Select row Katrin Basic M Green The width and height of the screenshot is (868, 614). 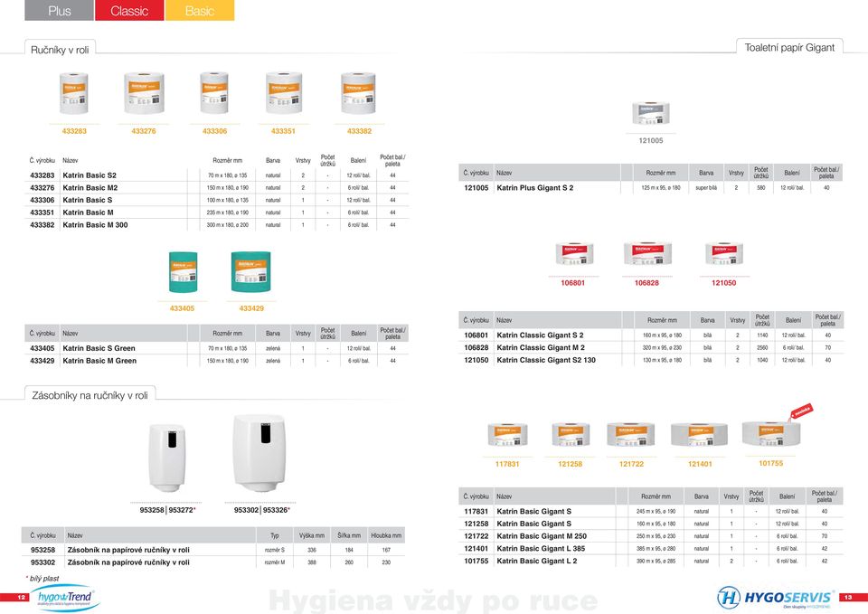[217, 361]
